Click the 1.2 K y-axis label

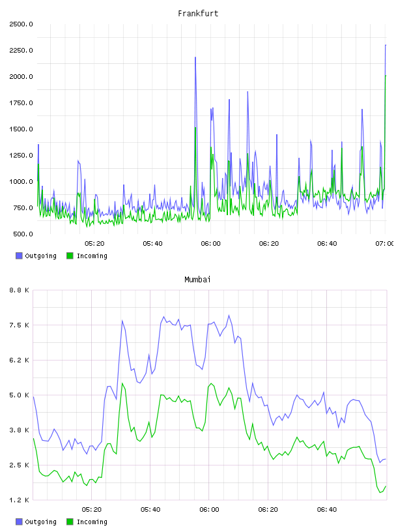pos(20,500)
